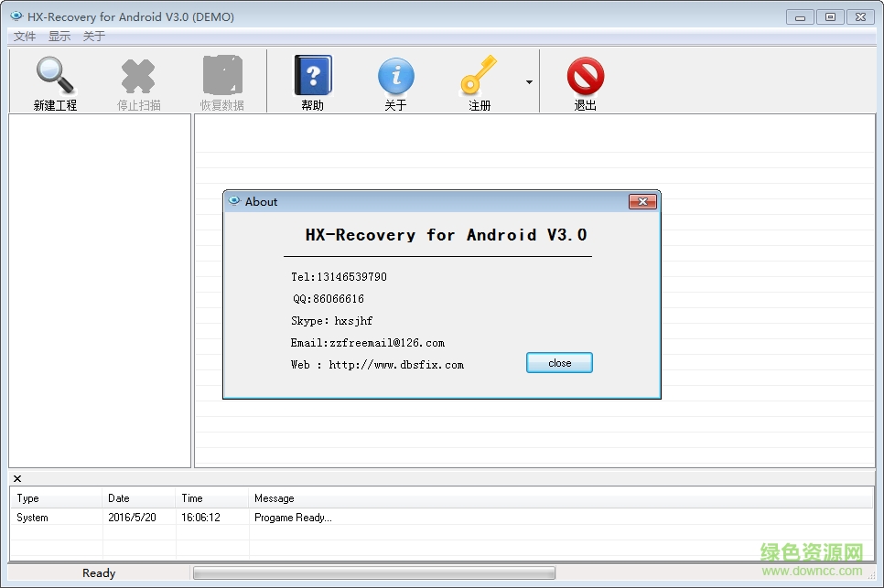Click the Ready status text
Screen dimensions: 884x588
99,573
